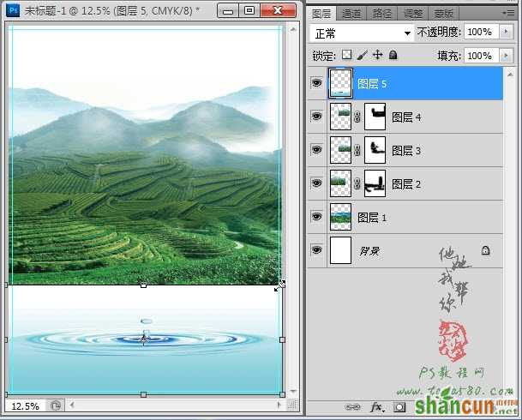
Task: Switch to the 蒙版 tab
Action: click(443, 14)
